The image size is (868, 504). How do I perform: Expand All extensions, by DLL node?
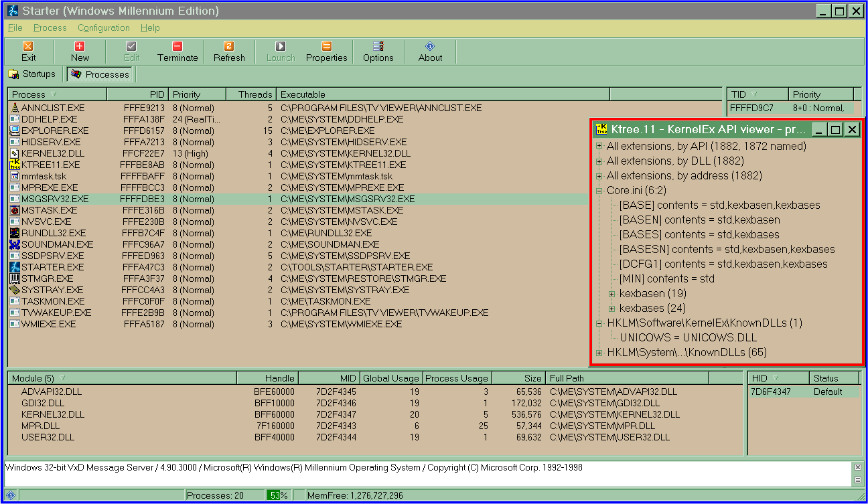pyautogui.click(x=599, y=161)
